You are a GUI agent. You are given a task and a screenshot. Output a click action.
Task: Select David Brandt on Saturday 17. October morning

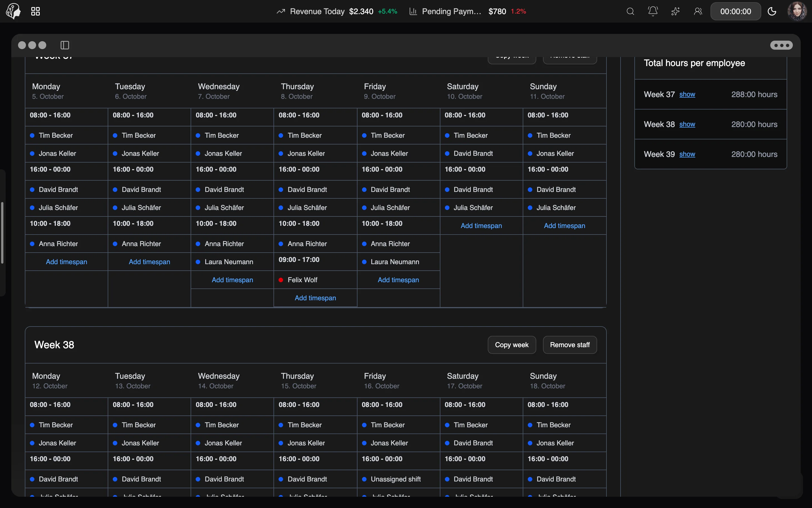[x=481, y=443]
